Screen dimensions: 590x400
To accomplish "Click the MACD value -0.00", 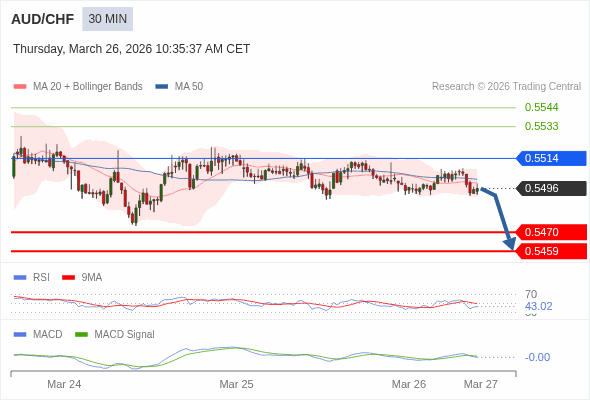I will [537, 357].
